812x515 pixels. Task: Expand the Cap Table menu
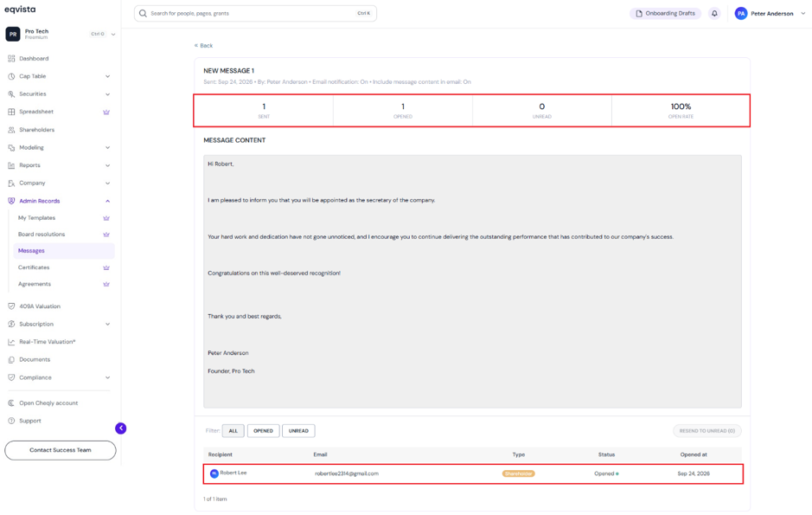point(108,76)
